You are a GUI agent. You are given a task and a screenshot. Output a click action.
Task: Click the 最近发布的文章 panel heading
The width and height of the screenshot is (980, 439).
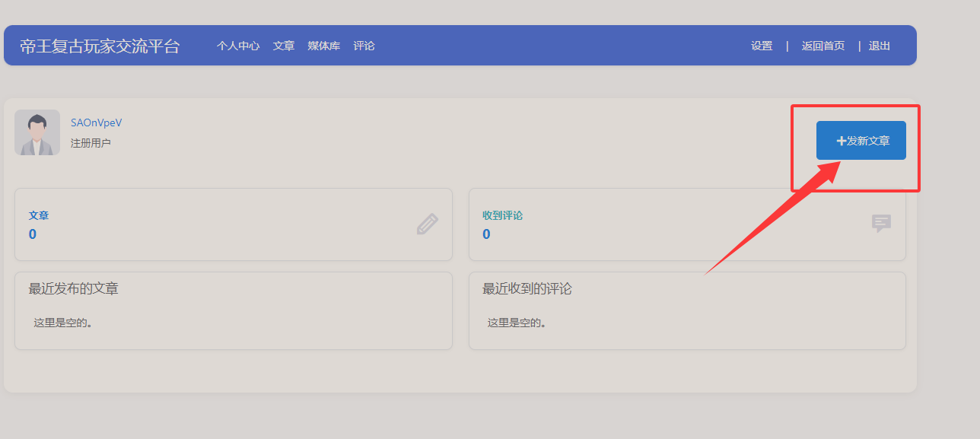point(74,289)
